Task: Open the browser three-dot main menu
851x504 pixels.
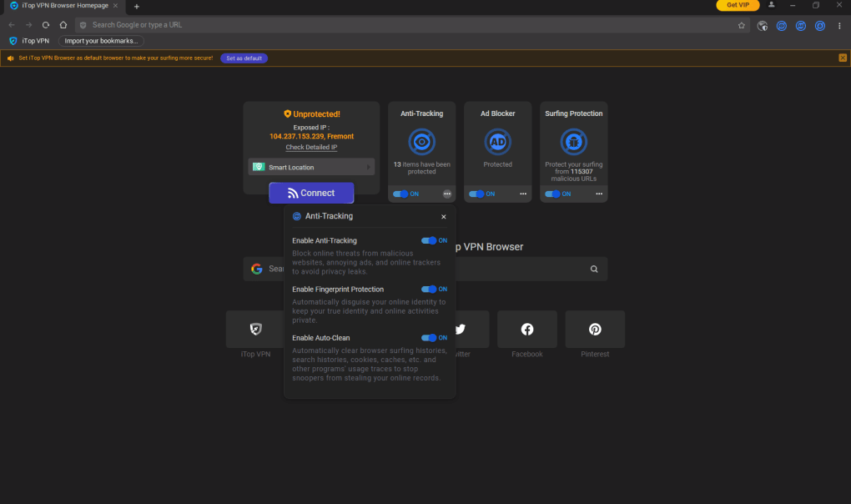Action: point(839,26)
